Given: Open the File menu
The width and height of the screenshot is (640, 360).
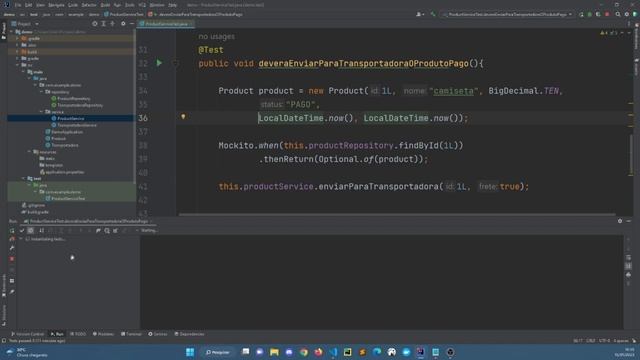Looking at the screenshot, I should tap(18, 5).
